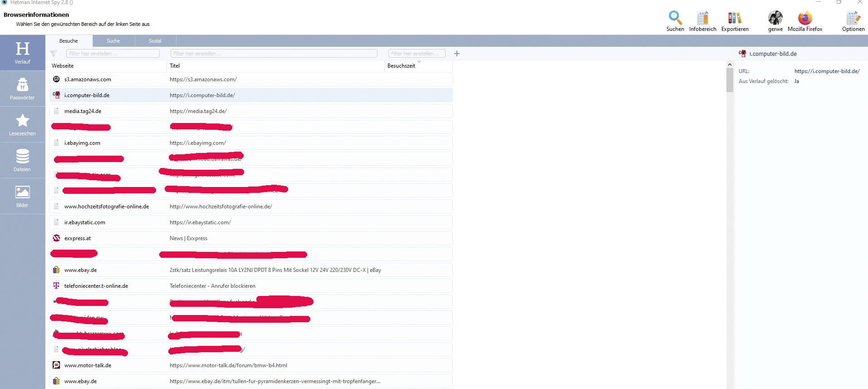Select www.hochzeitsfotografie-online.de entry
Screen dimensions: 868x389
[251, 206]
